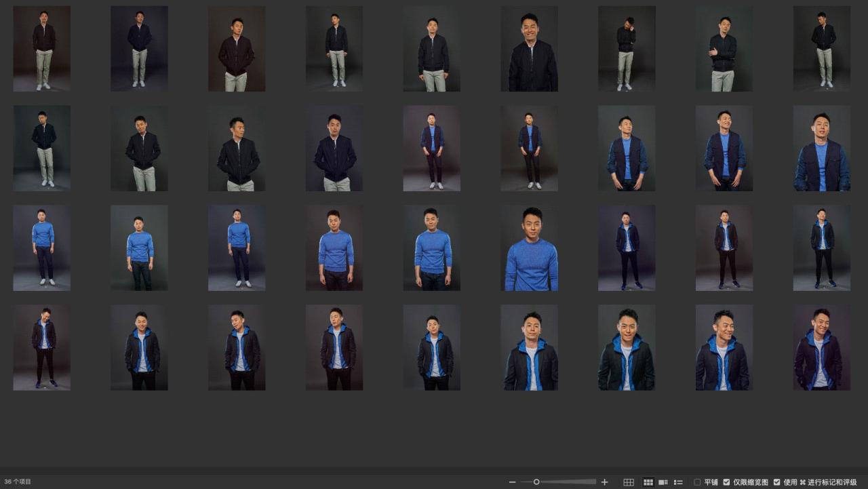Click the grid lock icon
Viewport: 868px width, 489px height.
coord(629,482)
